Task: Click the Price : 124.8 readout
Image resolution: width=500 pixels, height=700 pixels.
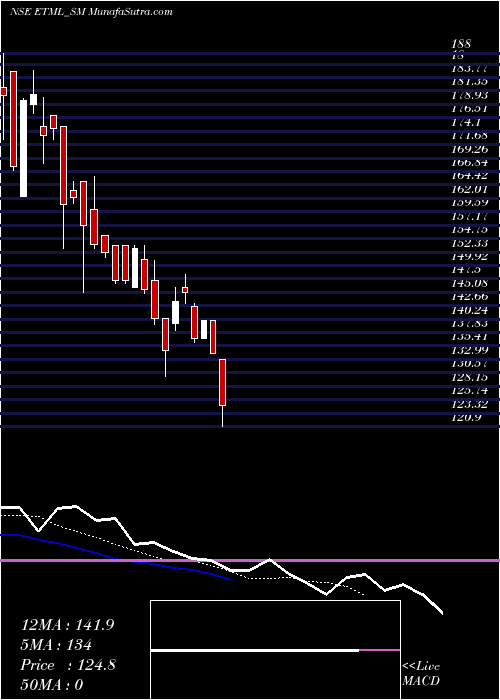Action: point(68,665)
